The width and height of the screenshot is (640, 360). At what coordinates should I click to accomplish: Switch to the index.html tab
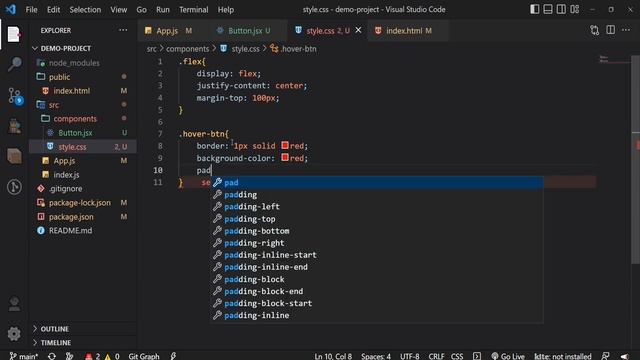(408, 31)
